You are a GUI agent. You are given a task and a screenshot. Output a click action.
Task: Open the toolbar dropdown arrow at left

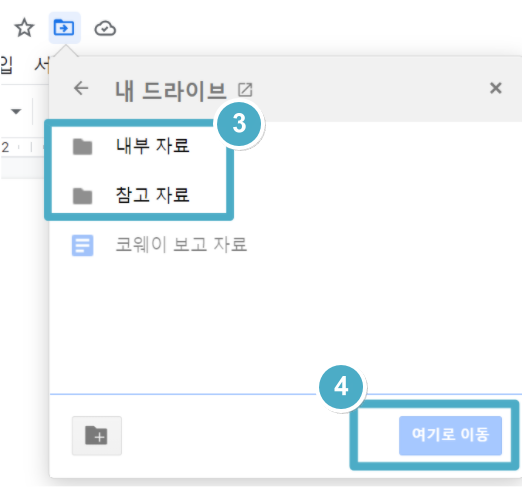coord(16,111)
